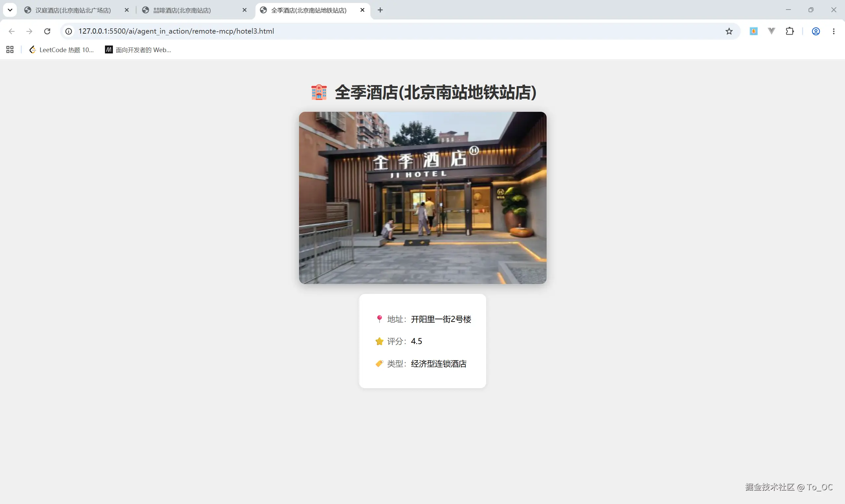Go back to previous page
The image size is (845, 504).
12,31
